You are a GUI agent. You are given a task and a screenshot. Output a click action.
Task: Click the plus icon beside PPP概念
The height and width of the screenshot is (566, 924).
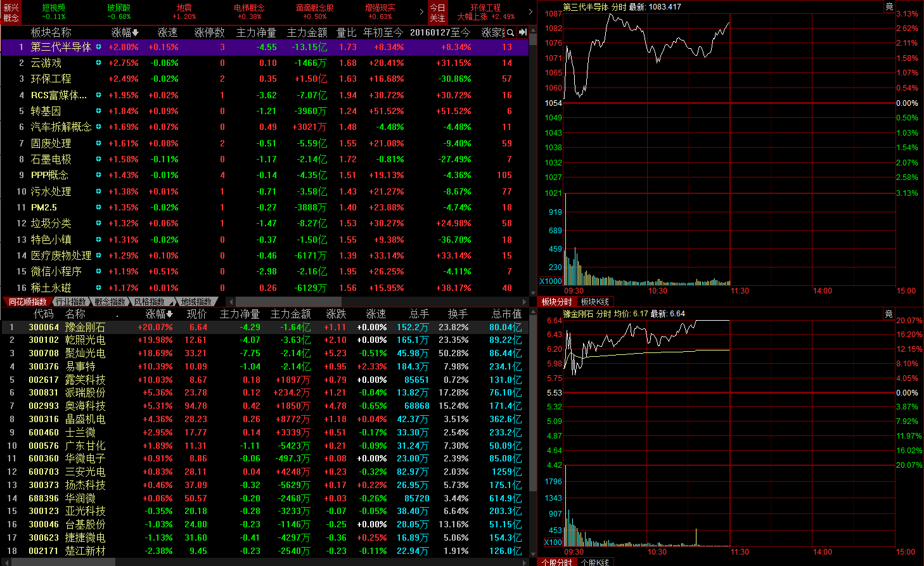pyautogui.click(x=98, y=175)
